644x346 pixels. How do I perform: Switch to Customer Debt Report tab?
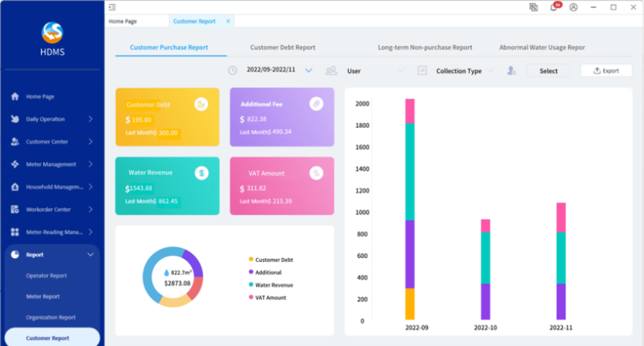tap(283, 47)
